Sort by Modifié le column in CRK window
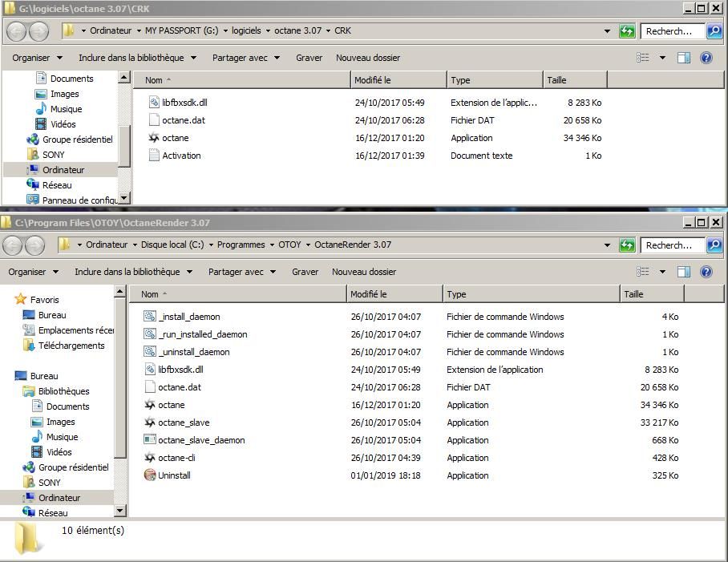The height and width of the screenshot is (562, 728). pos(398,80)
